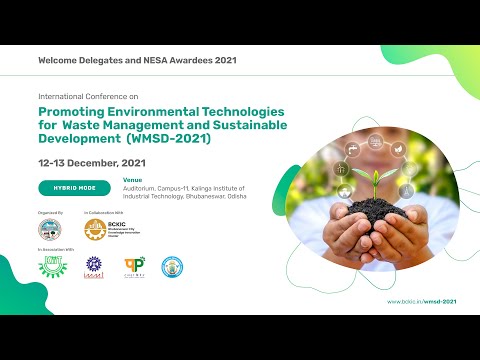Click 'for Waste Management and Sustainable' title line
480x360 pixels.
[163, 125]
